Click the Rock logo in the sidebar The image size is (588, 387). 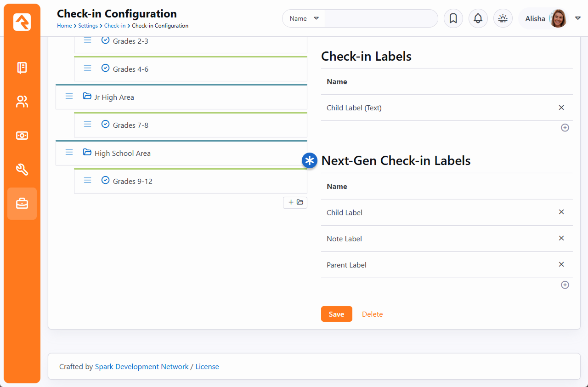point(22,22)
